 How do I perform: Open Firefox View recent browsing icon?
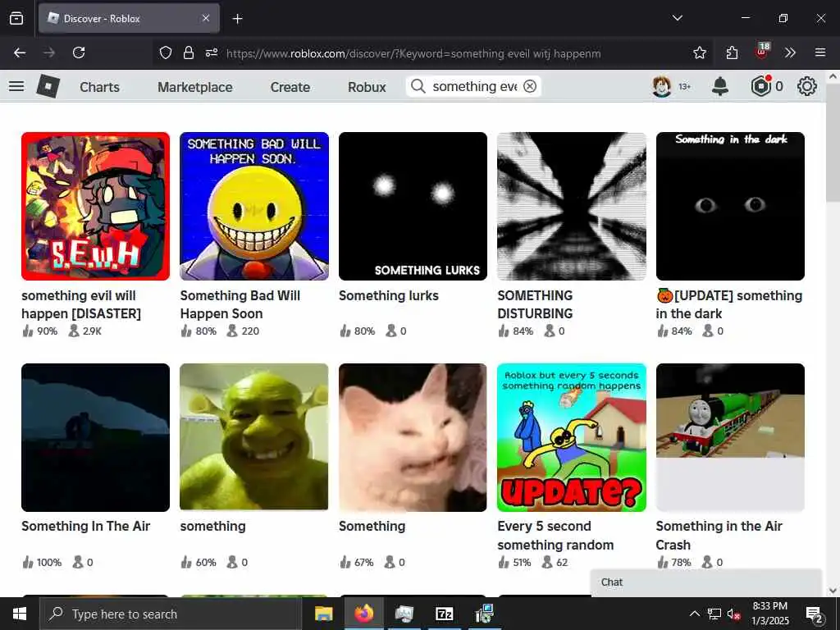(16, 18)
